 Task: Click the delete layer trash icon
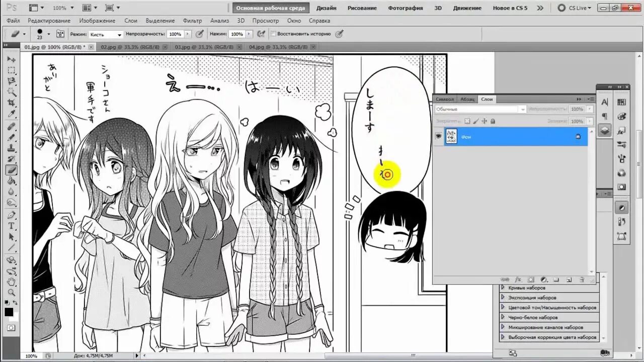(582, 280)
